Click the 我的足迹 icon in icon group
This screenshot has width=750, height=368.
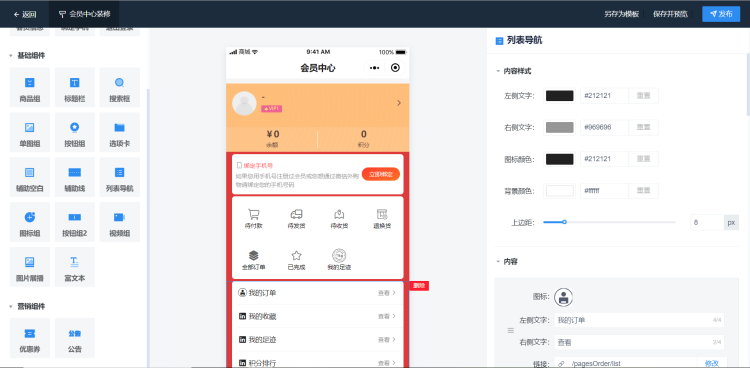tap(339, 256)
